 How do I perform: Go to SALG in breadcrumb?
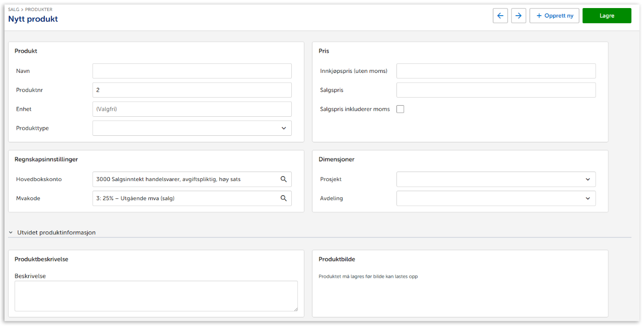pyautogui.click(x=13, y=10)
